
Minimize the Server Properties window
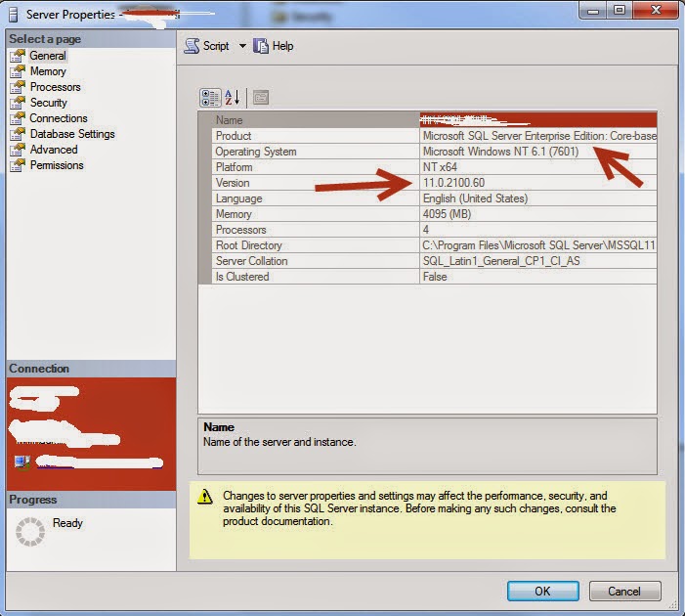click(x=593, y=10)
